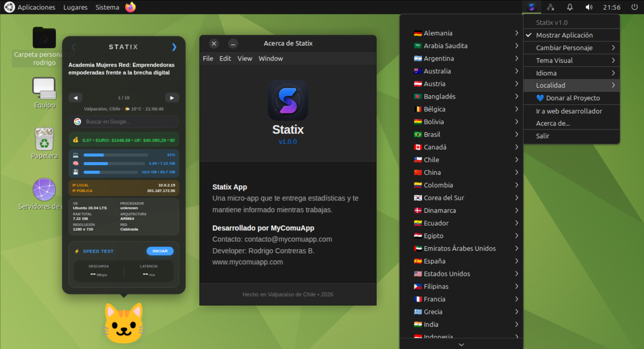Screen dimensions: 644x349
Task: Click the España flag icon
Action: click(418, 261)
